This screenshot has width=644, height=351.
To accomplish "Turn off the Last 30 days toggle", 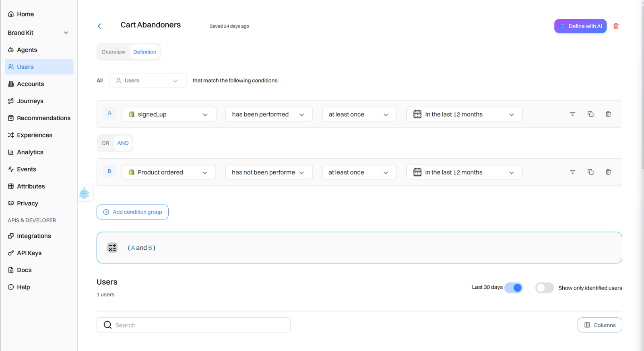I will (514, 288).
